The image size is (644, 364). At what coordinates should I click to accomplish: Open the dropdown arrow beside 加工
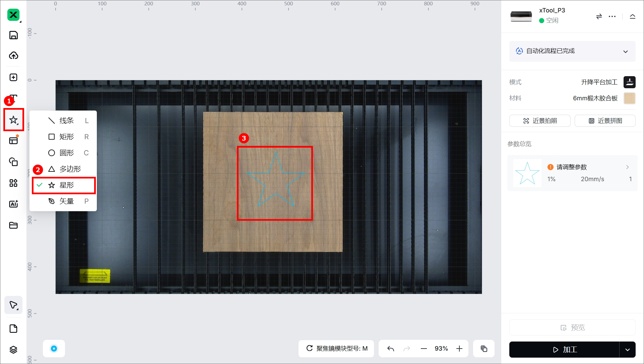click(x=627, y=350)
